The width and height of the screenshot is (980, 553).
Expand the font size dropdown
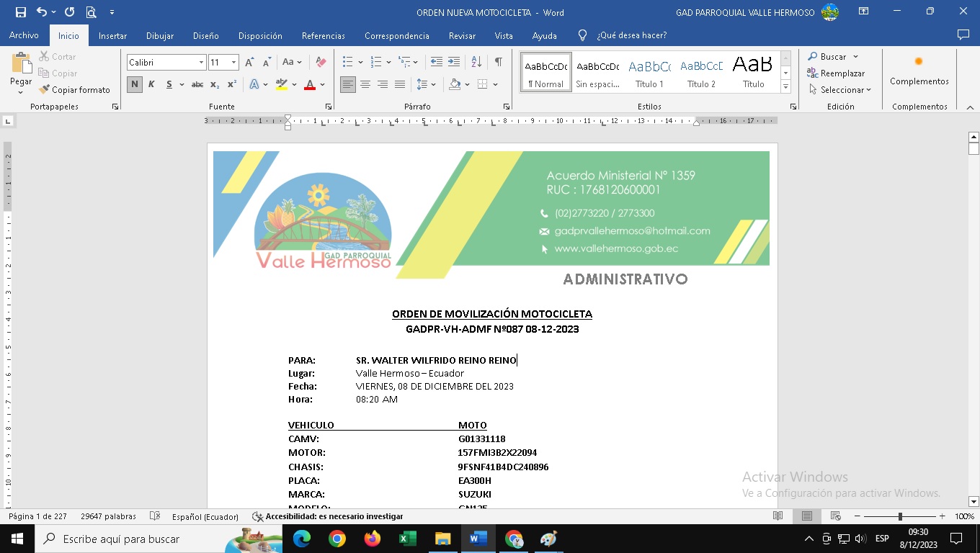tap(233, 63)
